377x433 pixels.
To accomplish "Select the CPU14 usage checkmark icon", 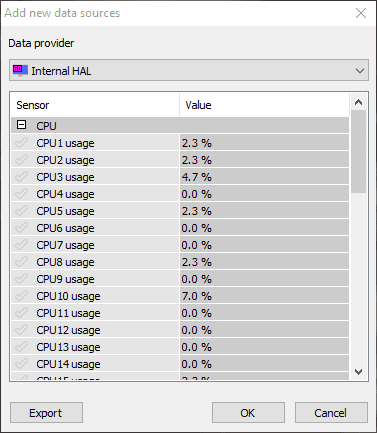I will click(21, 364).
